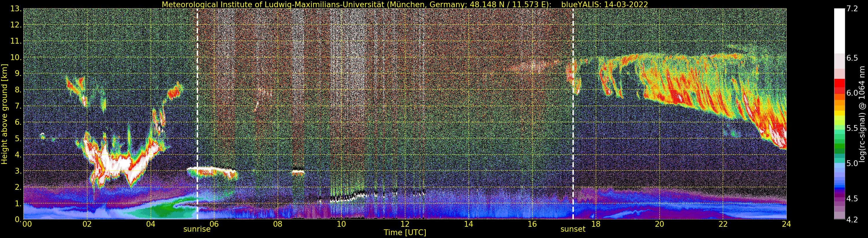This screenshot has width=868, height=238.
Task: Click the sunrise label below the axis
Action: pos(197,229)
